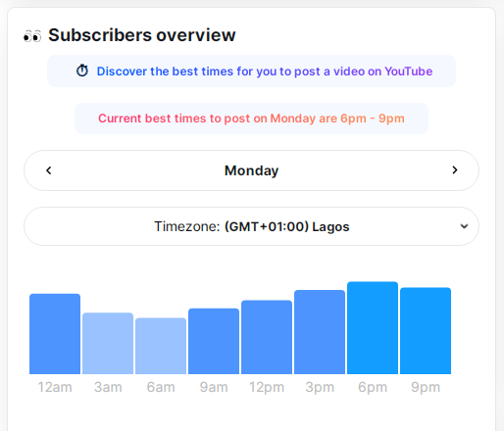Select the 6am bar in the chart
504x431 pixels.
(x=161, y=346)
